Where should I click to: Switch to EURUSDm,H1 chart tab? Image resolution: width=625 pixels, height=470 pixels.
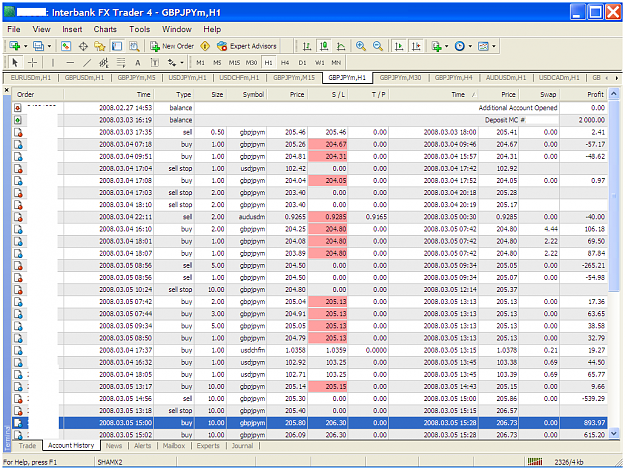click(31, 78)
